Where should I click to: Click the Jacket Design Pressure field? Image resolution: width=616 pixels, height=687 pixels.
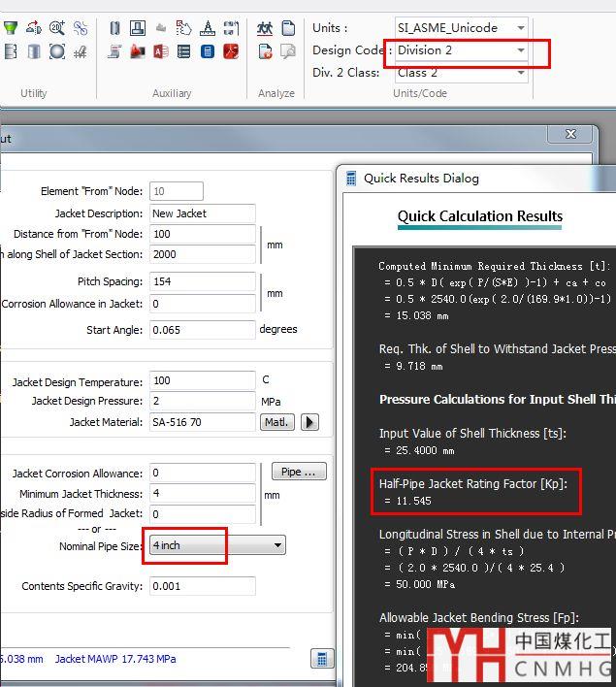point(203,401)
